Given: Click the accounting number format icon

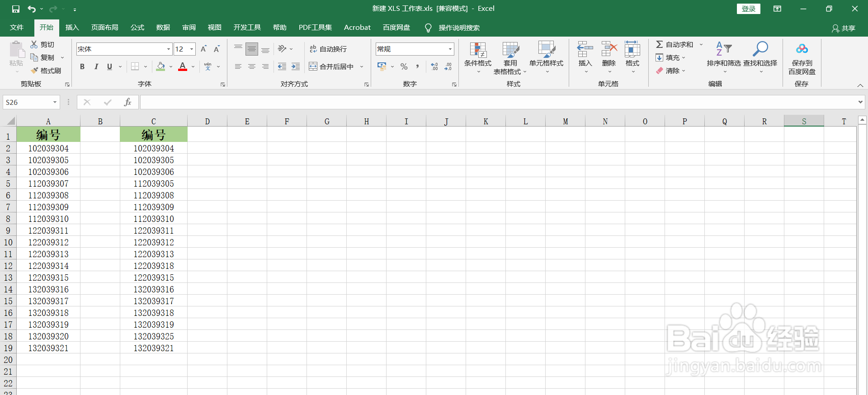Looking at the screenshot, I should tap(382, 66).
